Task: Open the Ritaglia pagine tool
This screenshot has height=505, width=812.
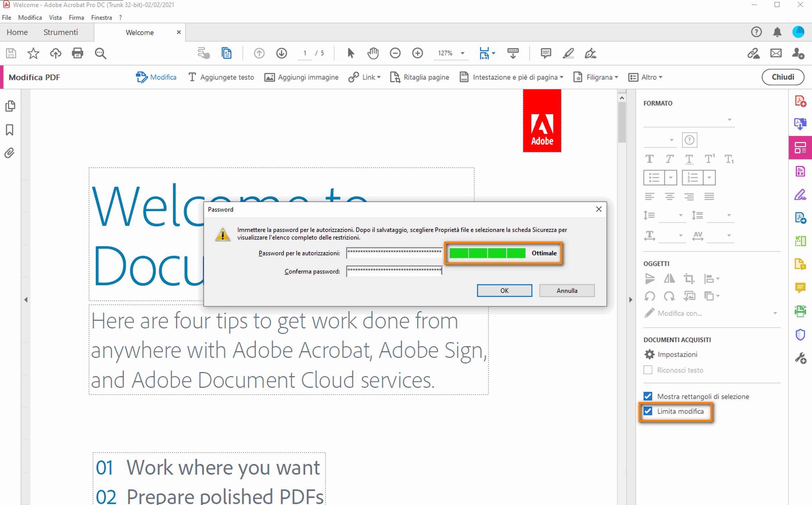Action: pos(419,77)
